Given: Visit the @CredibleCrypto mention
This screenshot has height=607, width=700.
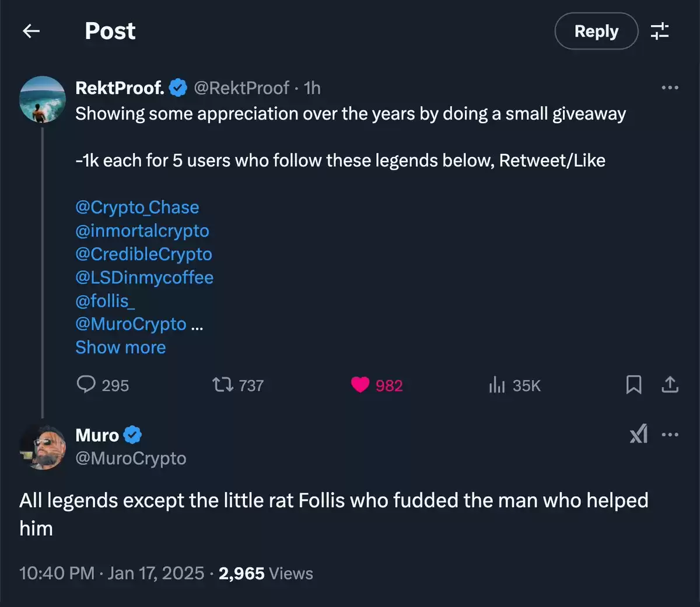Looking at the screenshot, I should (x=143, y=254).
